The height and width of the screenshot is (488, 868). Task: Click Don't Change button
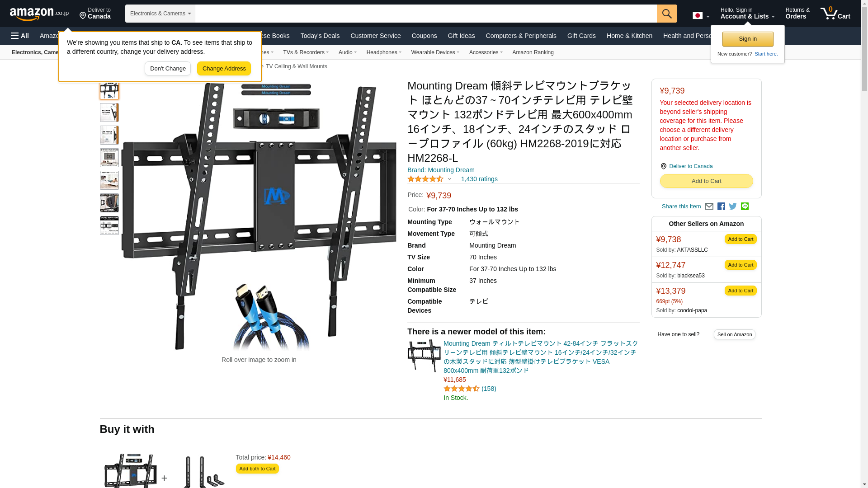168,69
